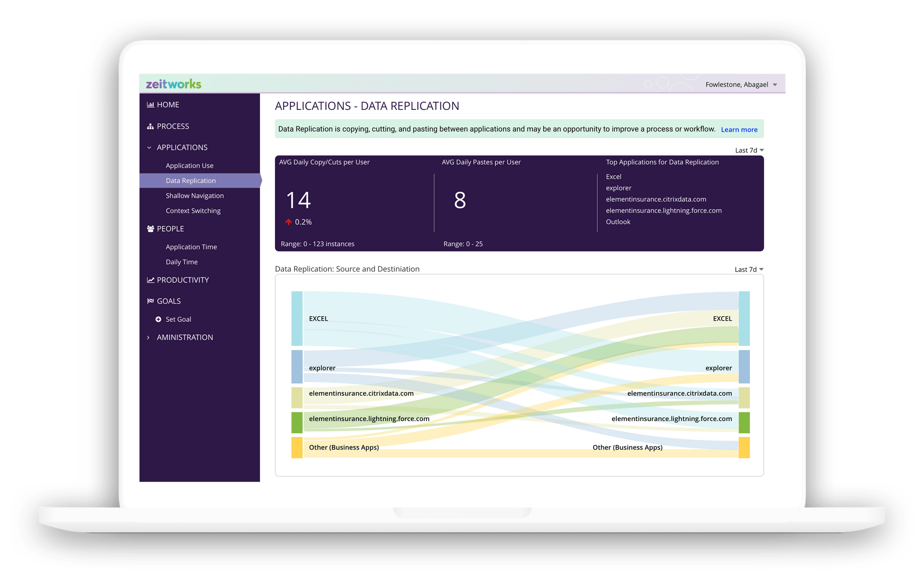Click the 0.2% change value

[304, 222]
